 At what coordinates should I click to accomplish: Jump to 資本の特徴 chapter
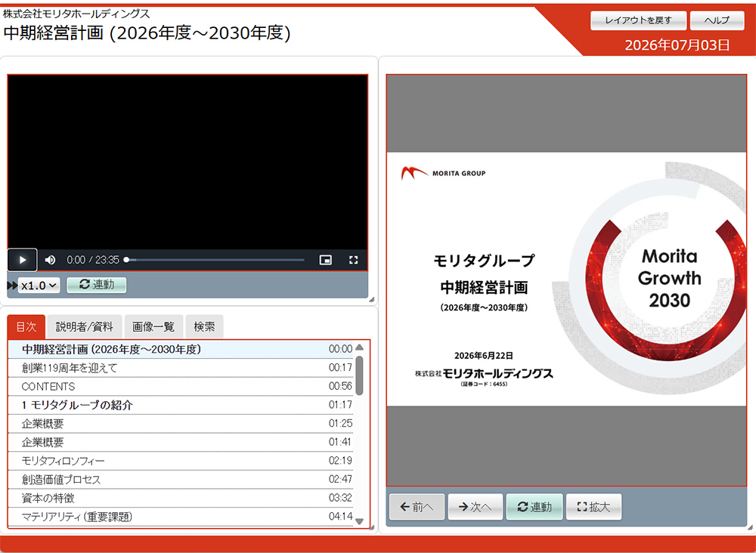(x=181, y=498)
